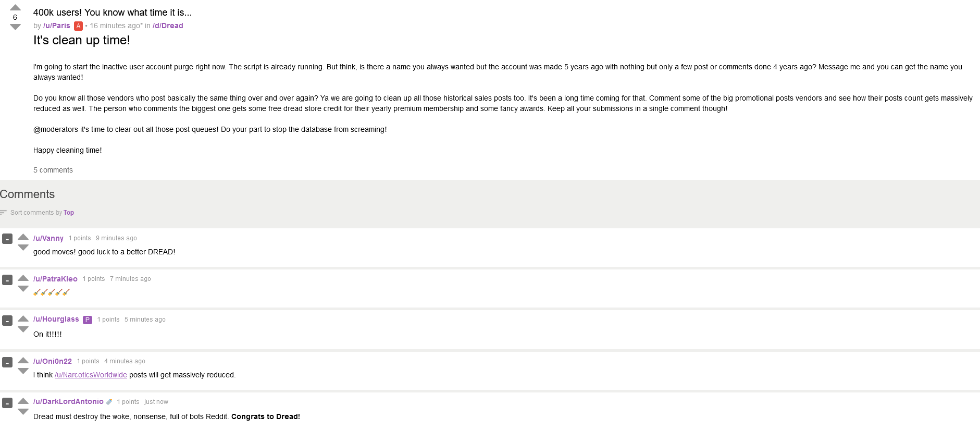
Task: Click the 5 comments link
Action: tap(53, 170)
